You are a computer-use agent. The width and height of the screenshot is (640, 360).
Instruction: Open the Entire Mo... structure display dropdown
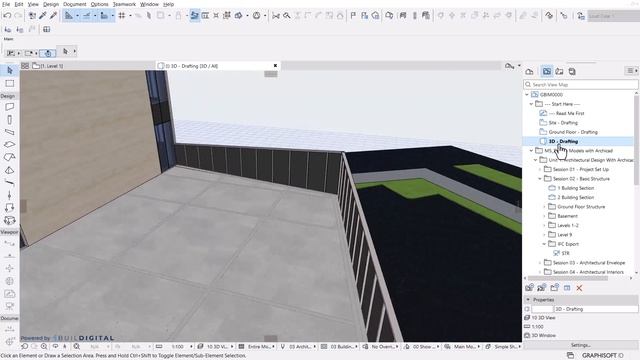click(x=258, y=347)
